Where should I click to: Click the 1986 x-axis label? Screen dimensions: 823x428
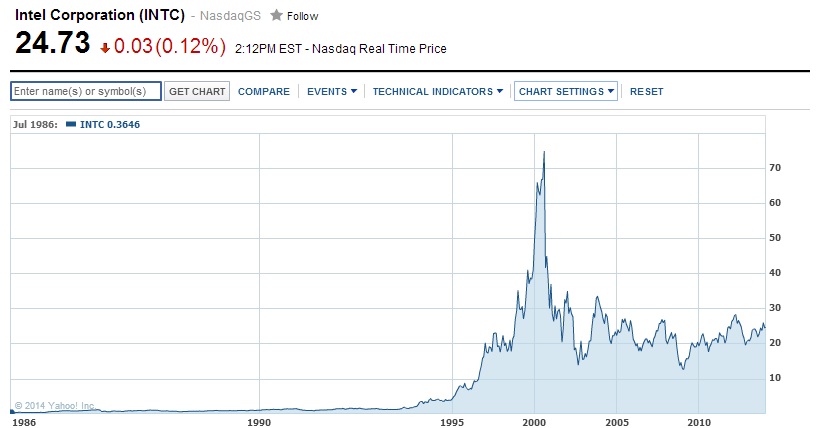click(24, 422)
